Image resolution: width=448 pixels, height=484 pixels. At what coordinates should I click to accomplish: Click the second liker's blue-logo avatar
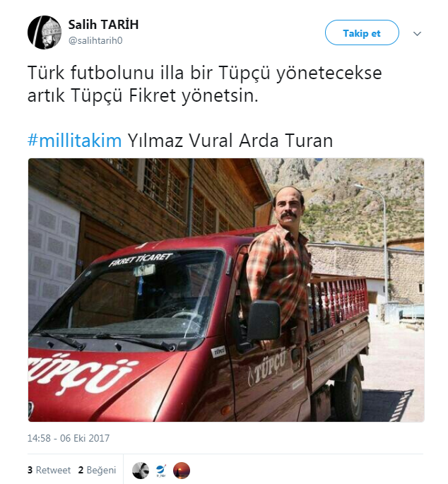pyautogui.click(x=161, y=471)
